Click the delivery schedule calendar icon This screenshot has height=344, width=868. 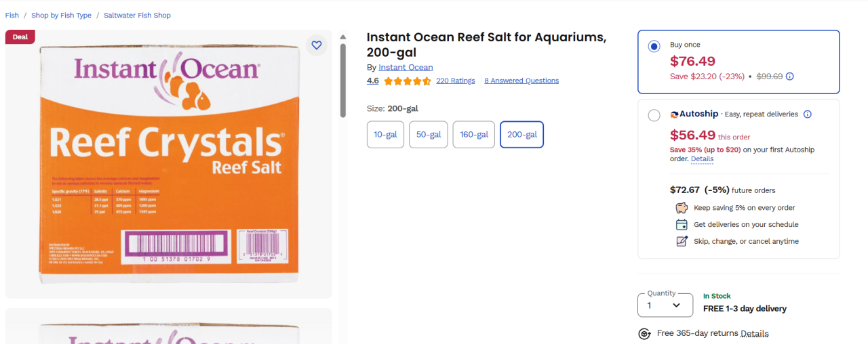(x=682, y=225)
